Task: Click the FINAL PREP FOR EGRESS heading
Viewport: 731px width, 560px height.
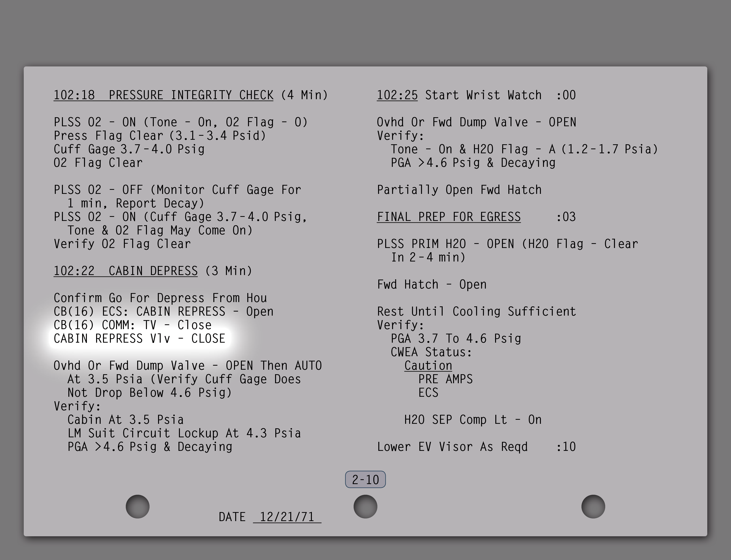Action: pos(449,217)
